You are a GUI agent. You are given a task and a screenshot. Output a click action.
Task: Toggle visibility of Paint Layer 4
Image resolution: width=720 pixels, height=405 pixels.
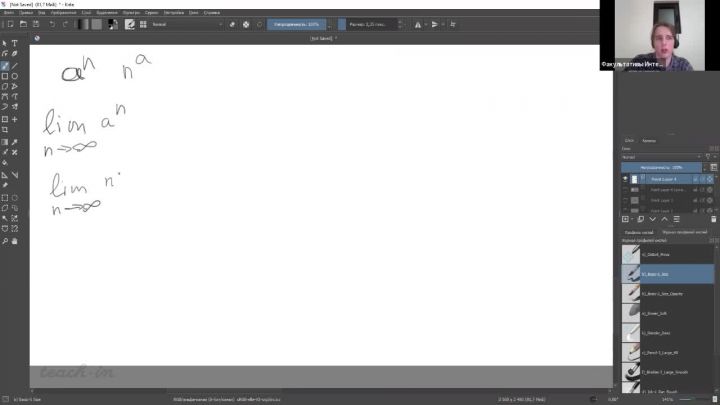(x=625, y=179)
